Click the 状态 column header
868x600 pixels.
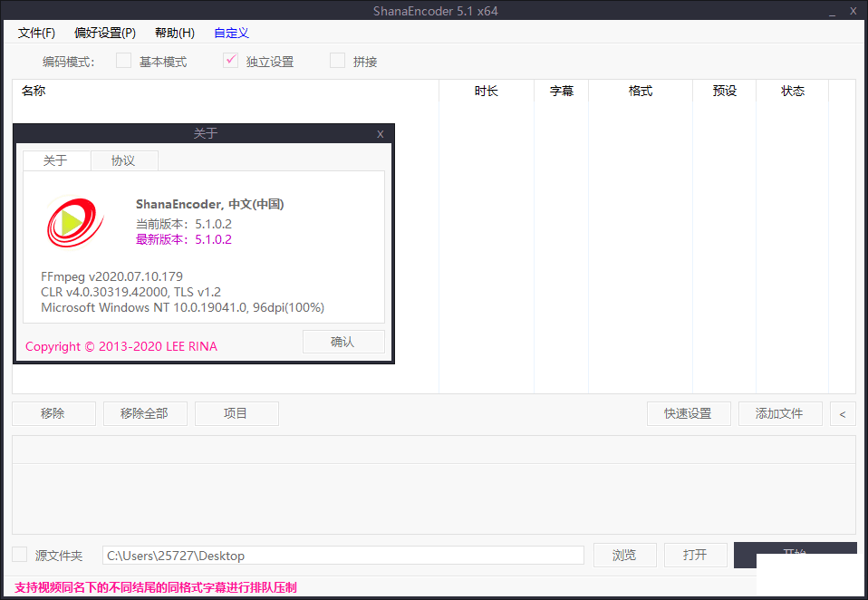(x=793, y=91)
